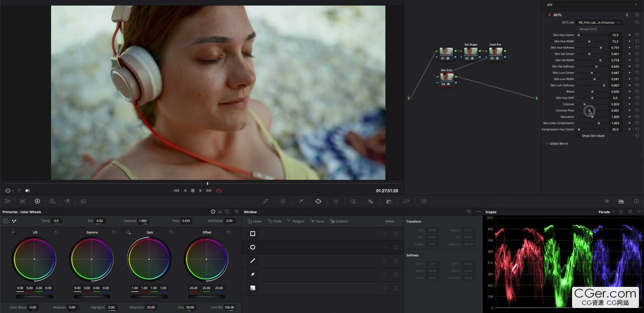The height and width of the screenshot is (313, 644).
Task: Add a Linear window
Action: pos(255,221)
